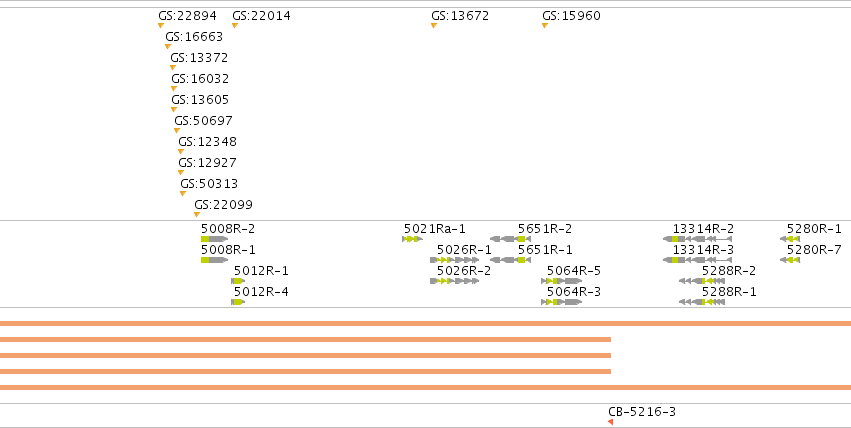Select the GS:16032 triangle marker

point(174,88)
